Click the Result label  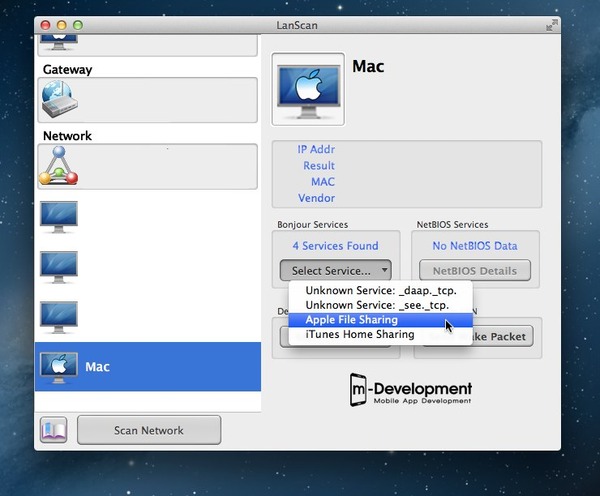[319, 165]
